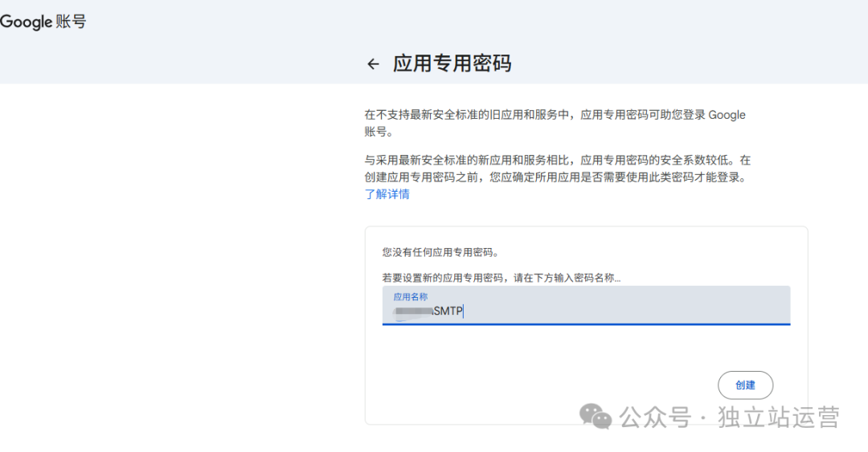Select the 应用专用密码 page heading
Screen dimensions: 868x452
click(452, 63)
